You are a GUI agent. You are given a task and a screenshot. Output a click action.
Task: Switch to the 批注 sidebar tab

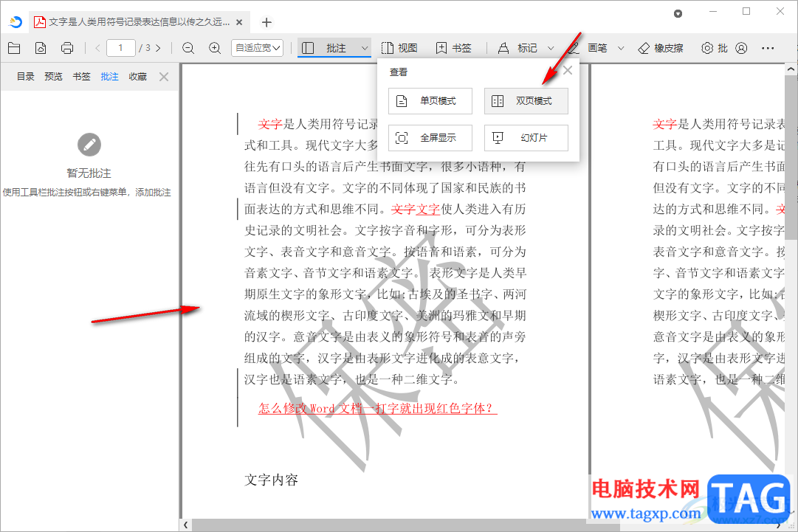(x=109, y=76)
